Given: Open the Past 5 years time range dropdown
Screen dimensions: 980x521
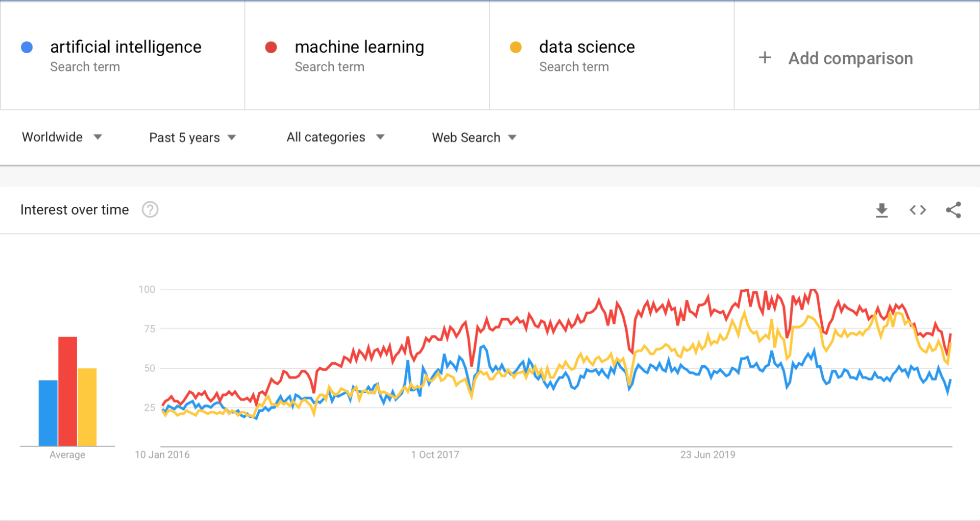Looking at the screenshot, I should pos(192,137).
